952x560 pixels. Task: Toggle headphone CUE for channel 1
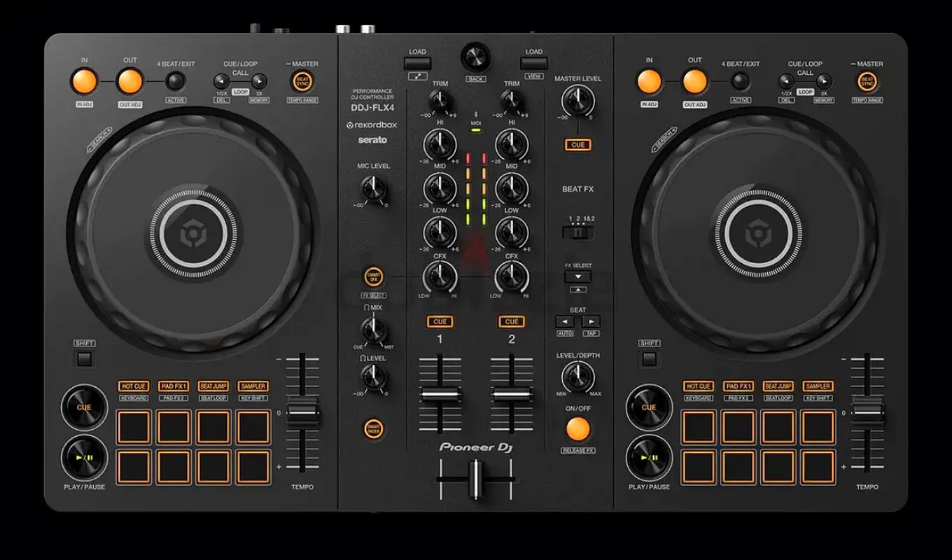pyautogui.click(x=440, y=322)
